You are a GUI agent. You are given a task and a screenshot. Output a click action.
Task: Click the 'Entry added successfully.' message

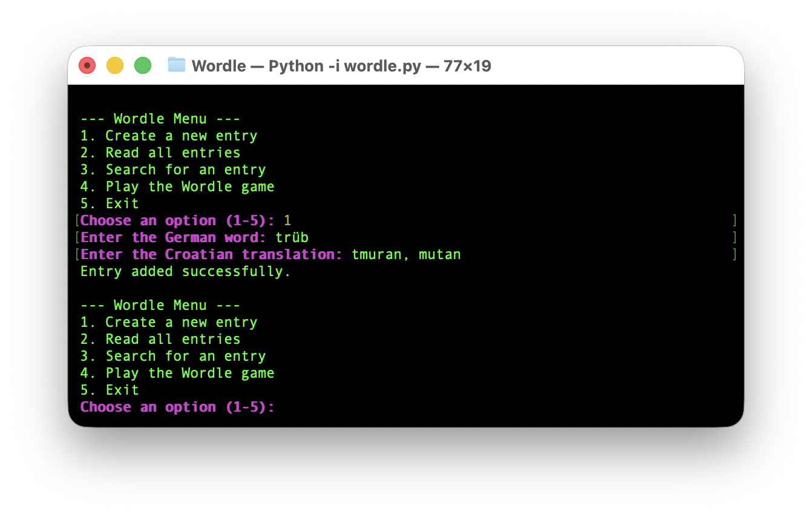(x=186, y=271)
